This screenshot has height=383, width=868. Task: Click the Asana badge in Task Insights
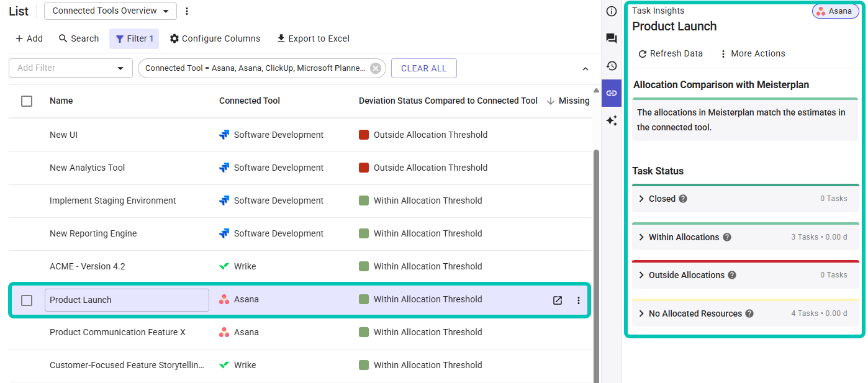[x=835, y=11]
